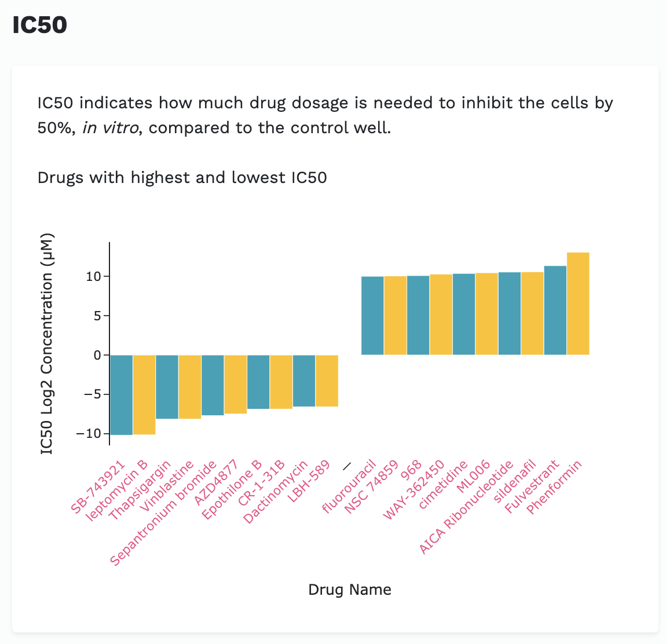Click the AICA Ribonucleotide label

click(x=467, y=507)
